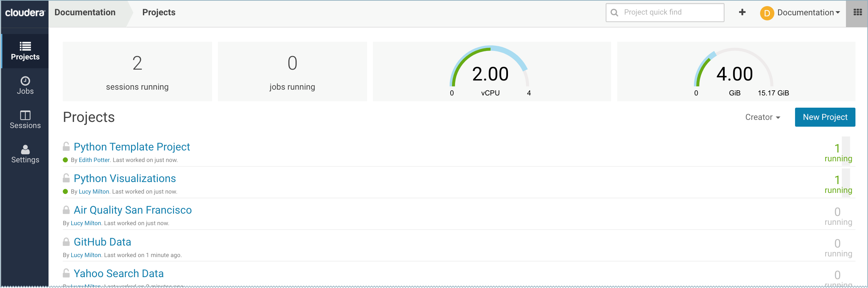Click the plus icon to create

[x=742, y=13]
